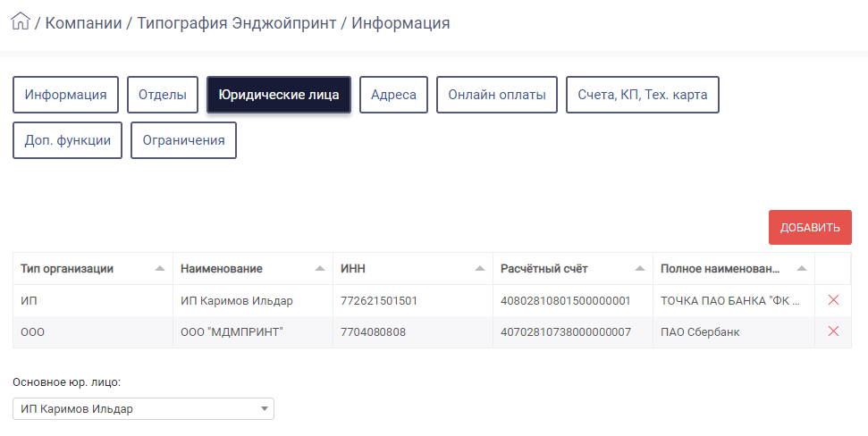The height and width of the screenshot is (436, 868).
Task: Go to Доп. функции tab
Action: point(68,140)
